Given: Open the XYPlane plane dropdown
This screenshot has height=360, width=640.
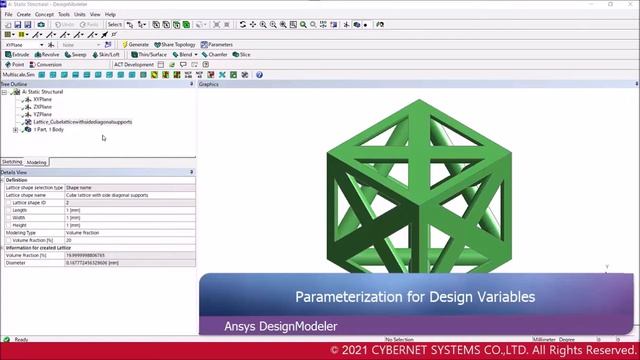Looking at the screenshot, I should [41, 45].
